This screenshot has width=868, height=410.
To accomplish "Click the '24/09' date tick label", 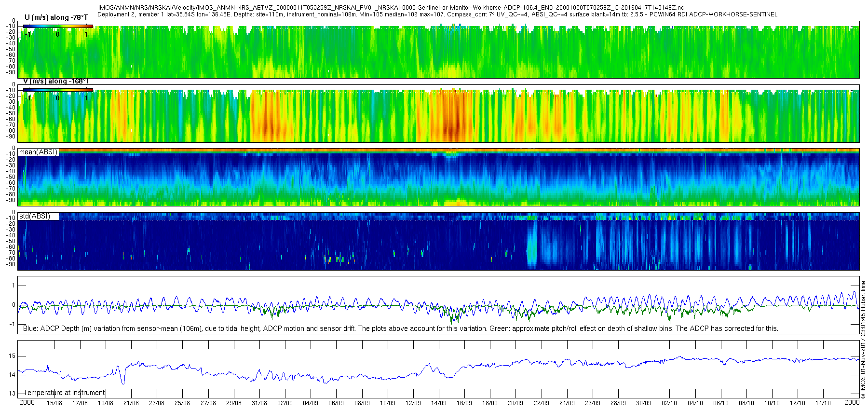I will tap(567, 403).
